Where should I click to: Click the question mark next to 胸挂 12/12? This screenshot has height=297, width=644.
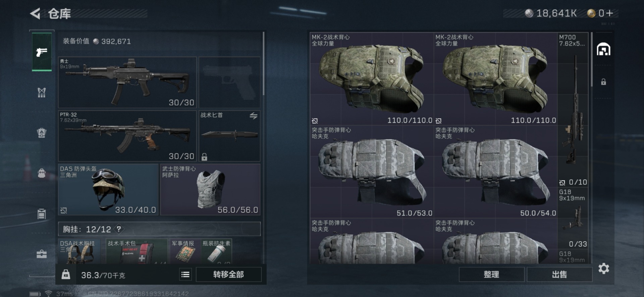click(x=119, y=229)
